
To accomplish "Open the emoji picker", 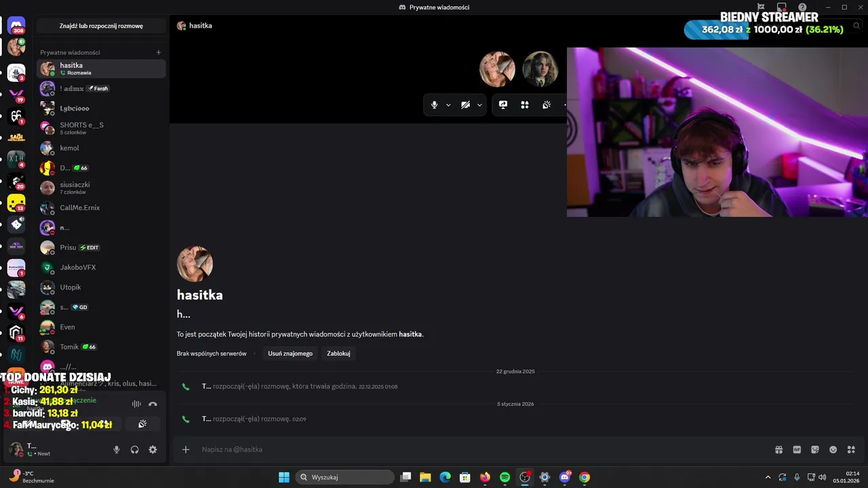I will tap(833, 449).
